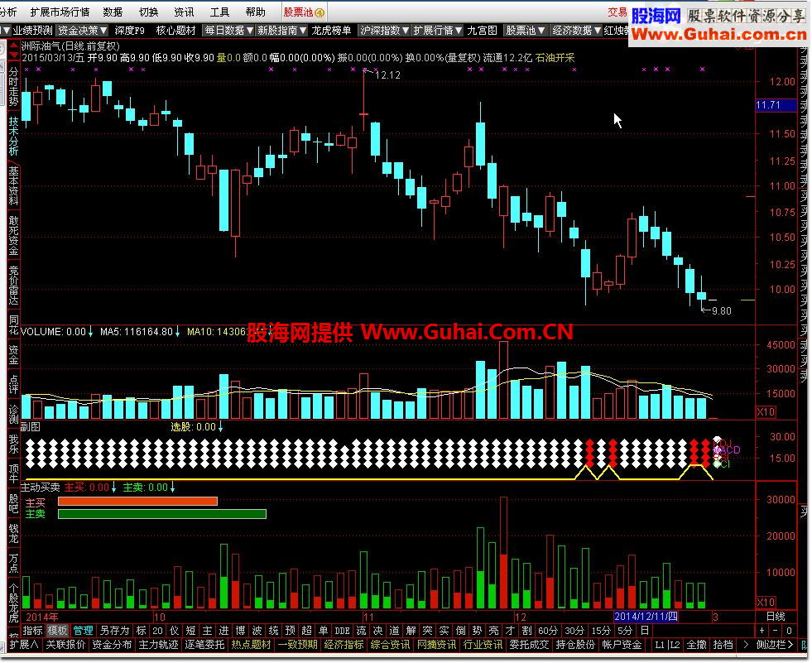The image size is (812, 663).
Task: Switch to the 5分 period
Action: [625, 631]
